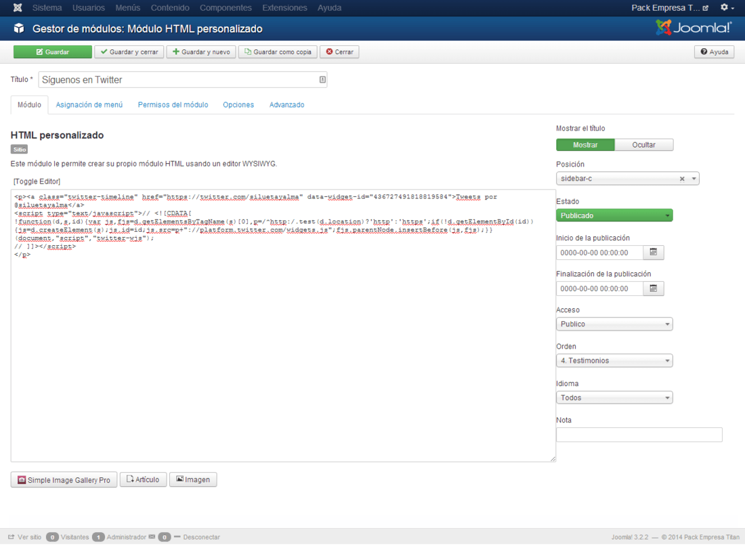Open the Idioma dropdown showing Todos
The image size is (745, 560).
(614, 397)
